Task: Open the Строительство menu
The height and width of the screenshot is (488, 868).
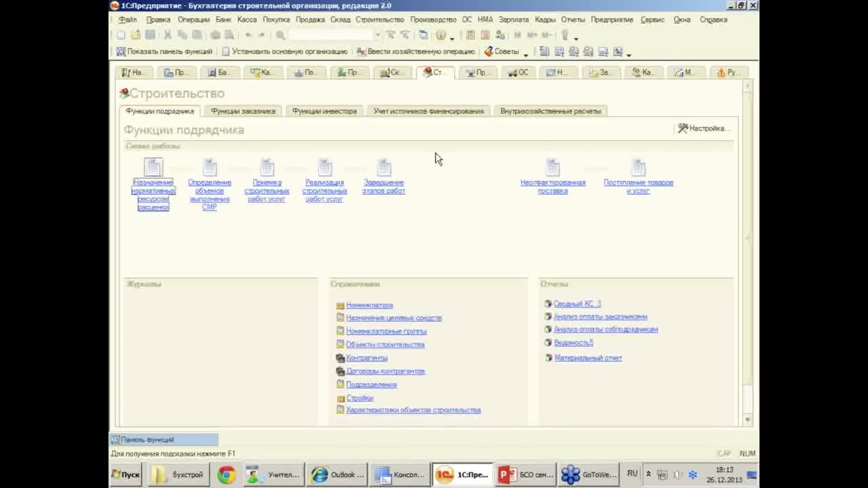Action: [380, 20]
